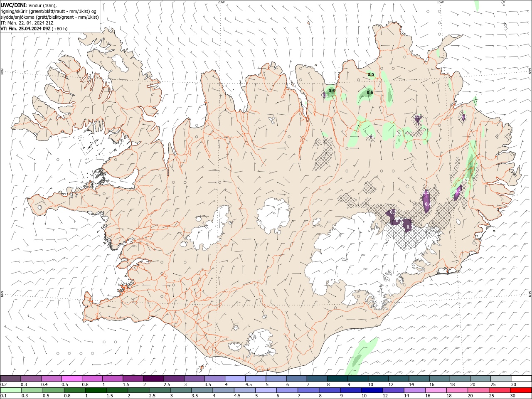Click the 'VT: Fim. 25.04.2024 09Z (+60 h)' line
Screen dimensions: 532x399
(34, 29)
